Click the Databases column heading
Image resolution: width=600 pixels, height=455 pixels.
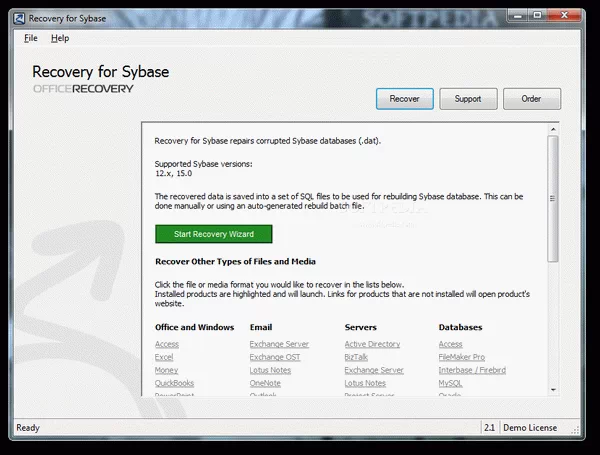[460, 327]
